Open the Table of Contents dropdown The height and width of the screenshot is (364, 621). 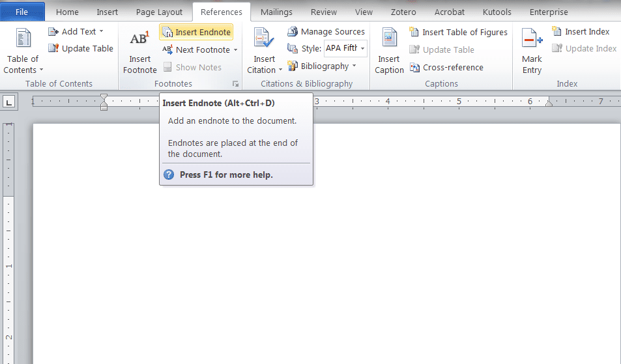pos(23,64)
